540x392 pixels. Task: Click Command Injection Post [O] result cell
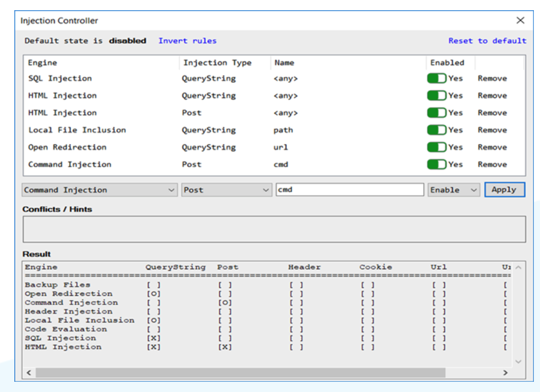click(225, 302)
